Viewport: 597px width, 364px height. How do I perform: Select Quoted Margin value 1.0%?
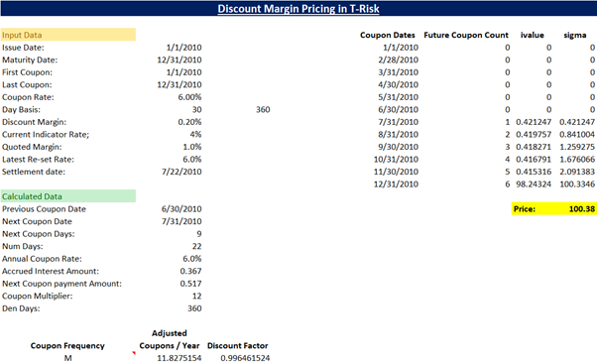point(192,147)
